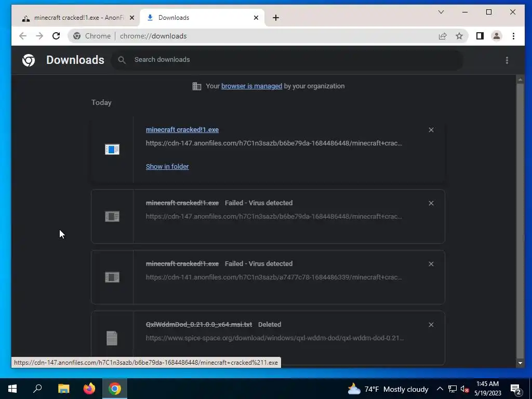Open the Chrome three-dot menu in the toolbar
This screenshot has height=399, width=532.
tap(513, 36)
